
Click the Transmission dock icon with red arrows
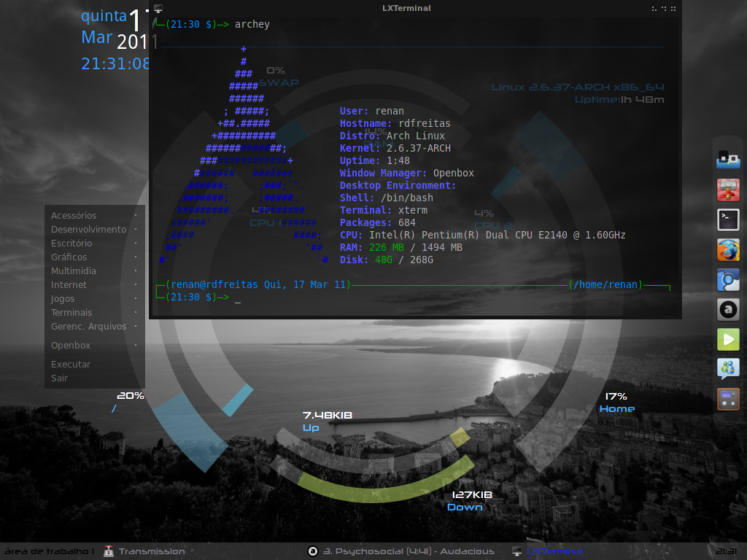728,190
